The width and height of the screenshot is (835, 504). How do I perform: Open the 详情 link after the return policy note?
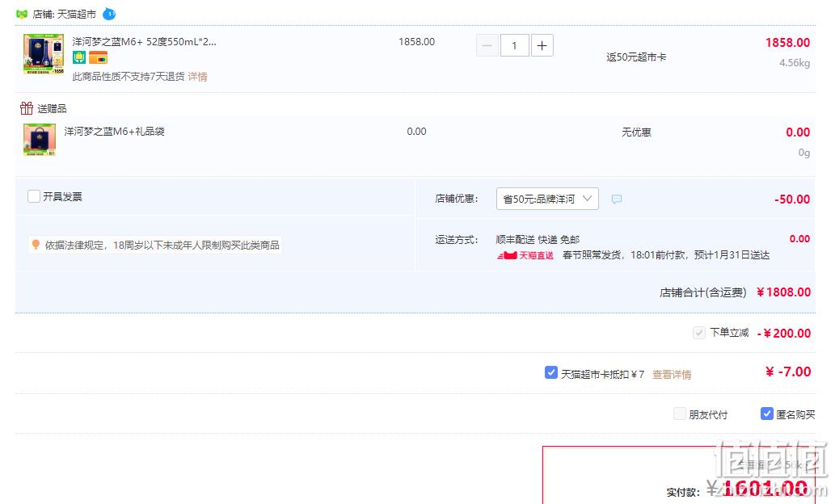pyautogui.click(x=197, y=77)
